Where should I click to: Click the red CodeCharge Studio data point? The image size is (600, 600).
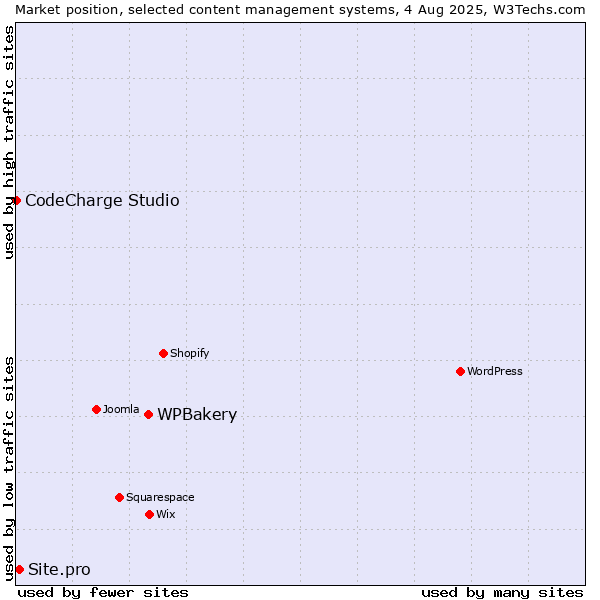(x=16, y=201)
